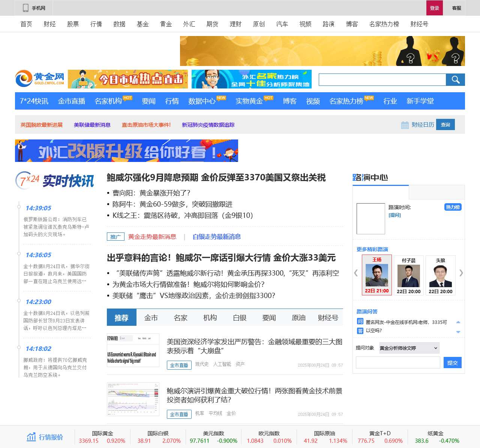Click the up arrow beside the 路演问答 question
The height and width of the screenshot is (448, 480).
pos(458,322)
